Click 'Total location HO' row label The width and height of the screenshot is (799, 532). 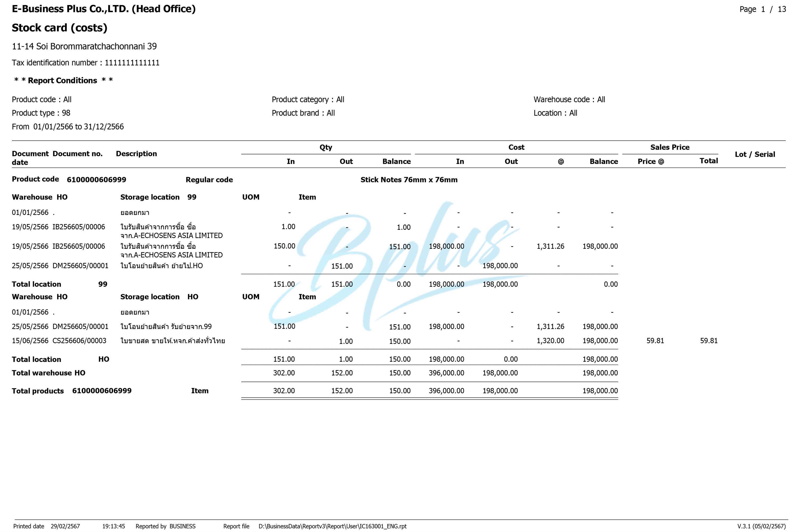point(60,359)
